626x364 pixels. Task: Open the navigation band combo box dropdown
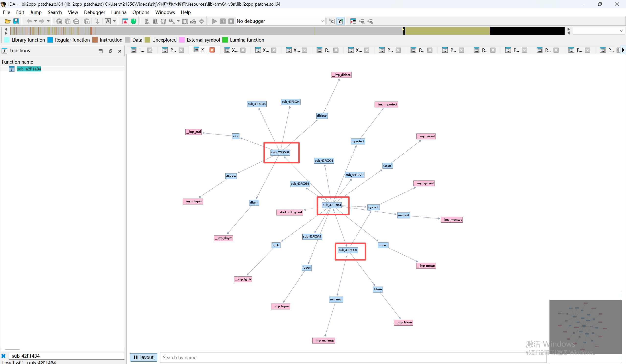[621, 31]
